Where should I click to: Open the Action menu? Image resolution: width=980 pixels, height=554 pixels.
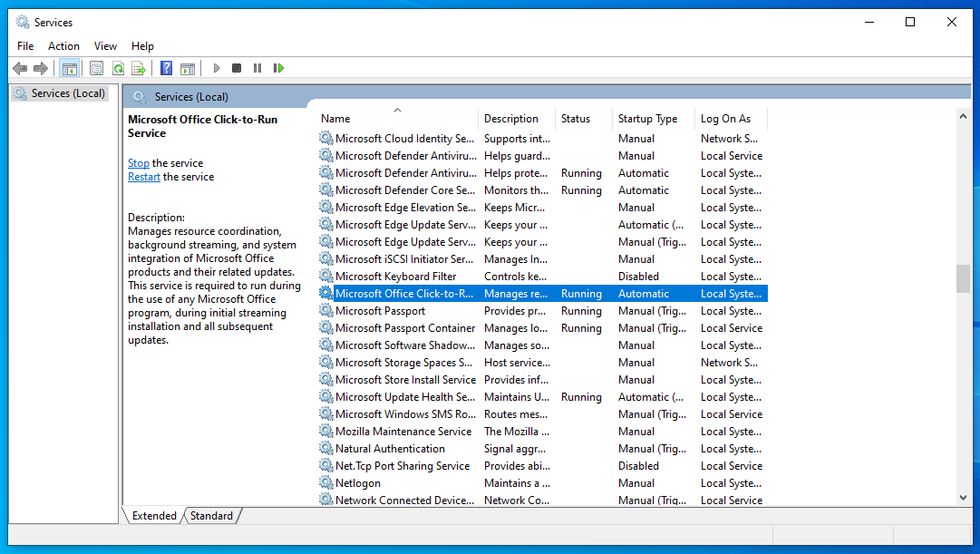(63, 46)
